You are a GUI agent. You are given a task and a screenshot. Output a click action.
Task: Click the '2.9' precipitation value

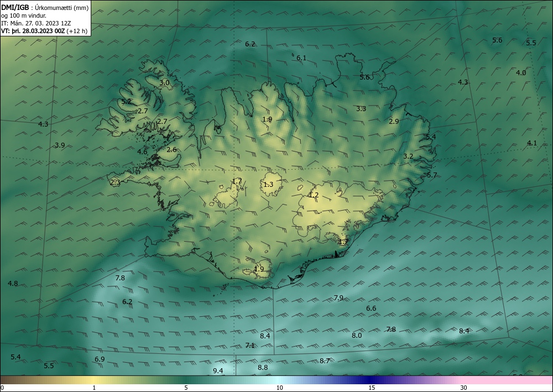tap(394, 121)
